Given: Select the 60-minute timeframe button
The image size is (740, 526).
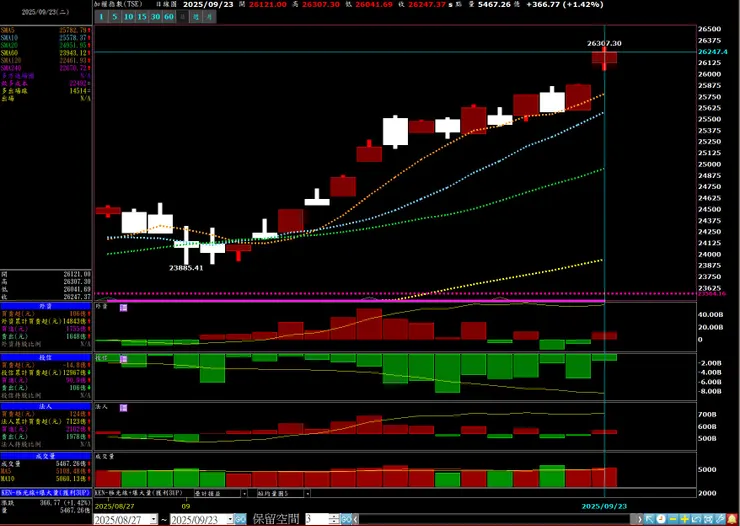Looking at the screenshot, I should [169, 17].
